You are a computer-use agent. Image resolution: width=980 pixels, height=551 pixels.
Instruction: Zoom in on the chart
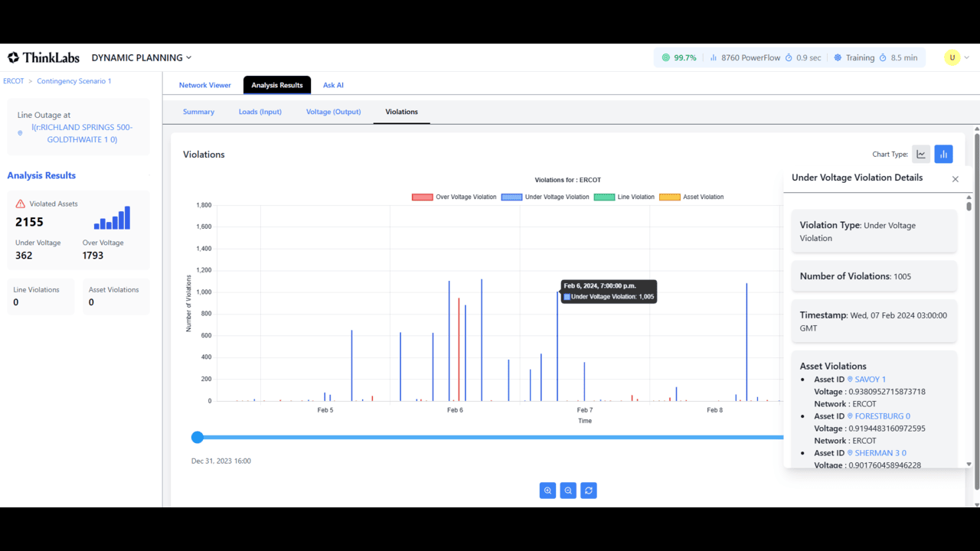(x=547, y=491)
